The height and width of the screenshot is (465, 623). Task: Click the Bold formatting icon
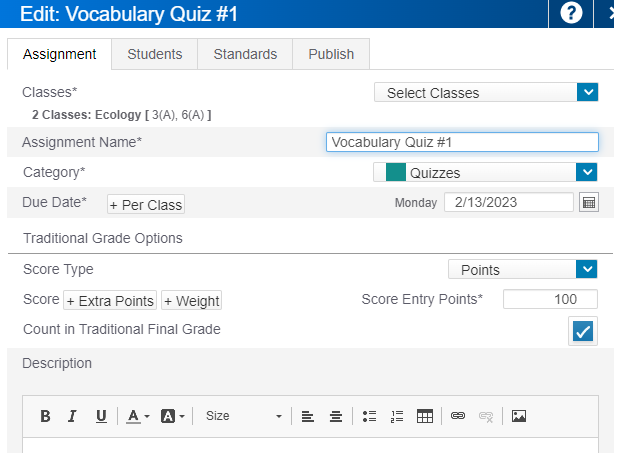click(x=45, y=416)
